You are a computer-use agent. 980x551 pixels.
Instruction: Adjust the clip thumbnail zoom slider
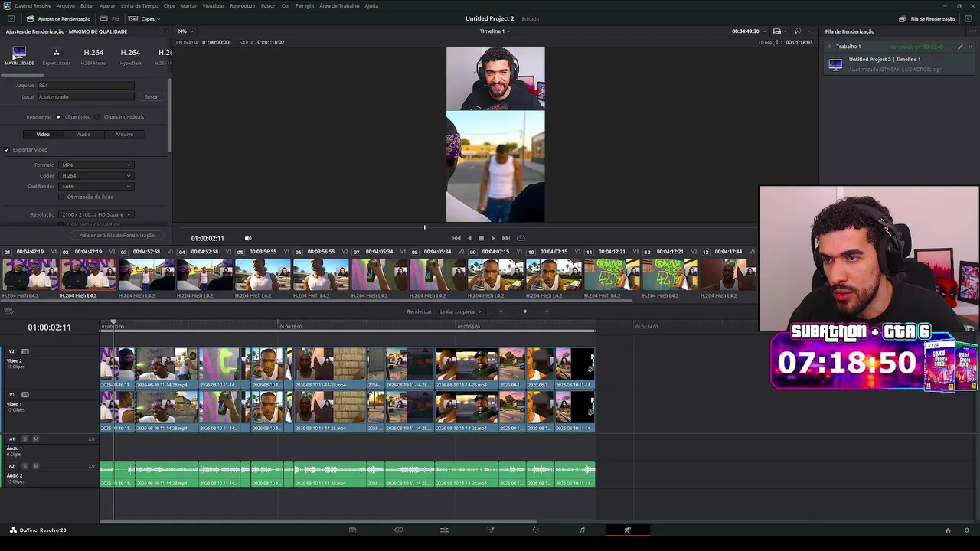point(524,311)
